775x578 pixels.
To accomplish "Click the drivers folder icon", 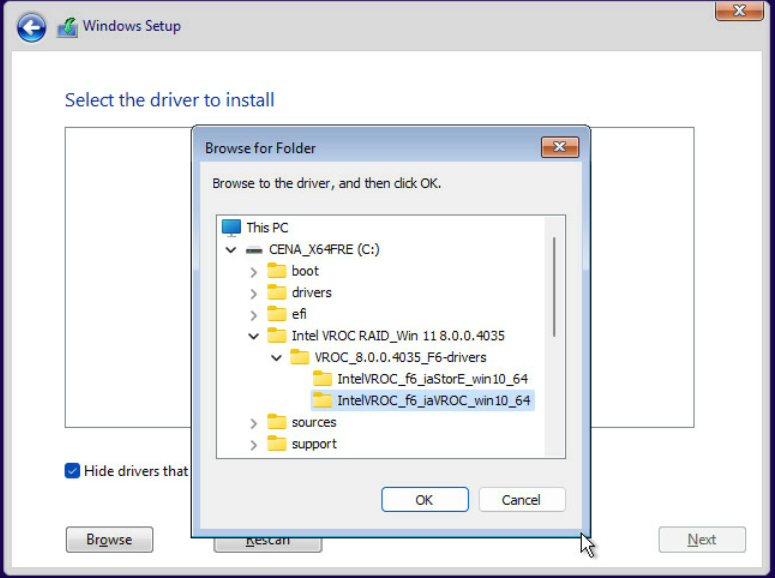I will [277, 293].
